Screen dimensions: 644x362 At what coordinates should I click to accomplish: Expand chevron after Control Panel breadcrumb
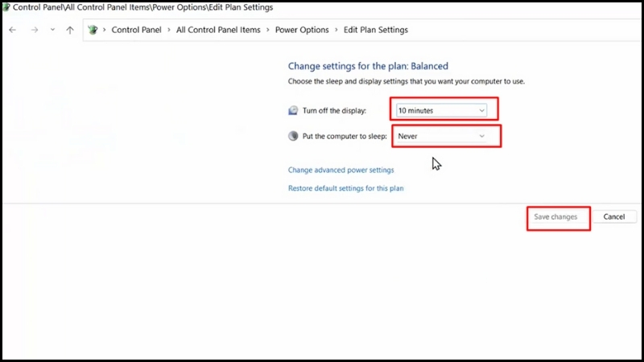169,30
